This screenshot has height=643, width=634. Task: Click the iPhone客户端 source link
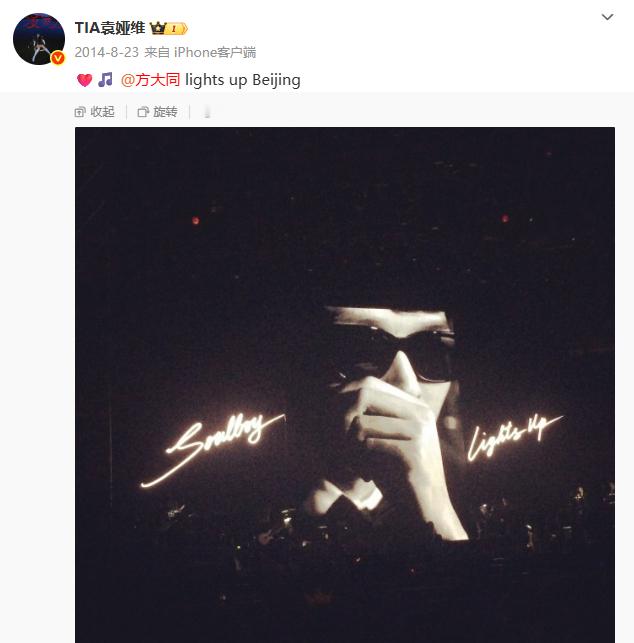coord(215,52)
